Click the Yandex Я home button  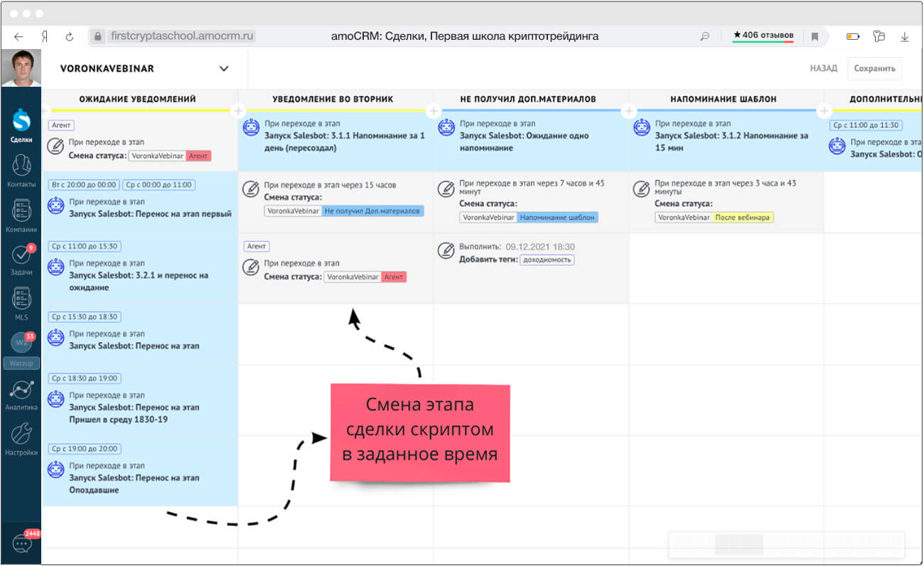coord(44,36)
